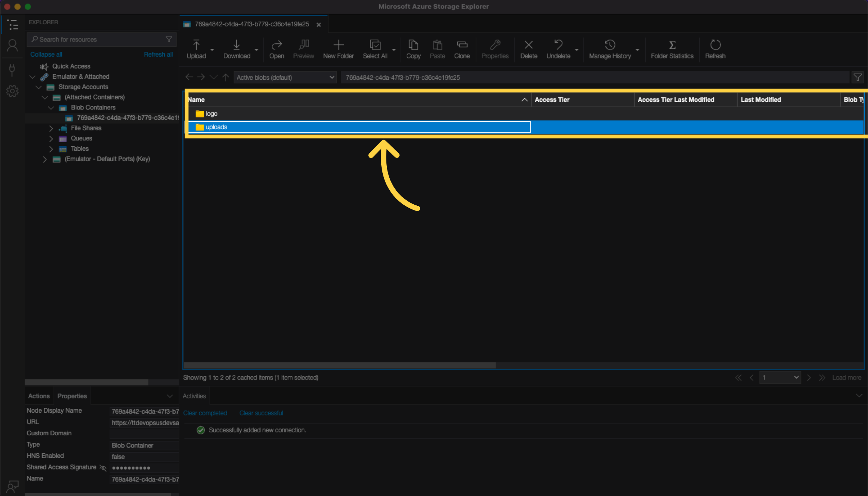Viewport: 868px width, 496px height.
Task: Collapse the Actions/Properties panel chevron
Action: (170, 396)
